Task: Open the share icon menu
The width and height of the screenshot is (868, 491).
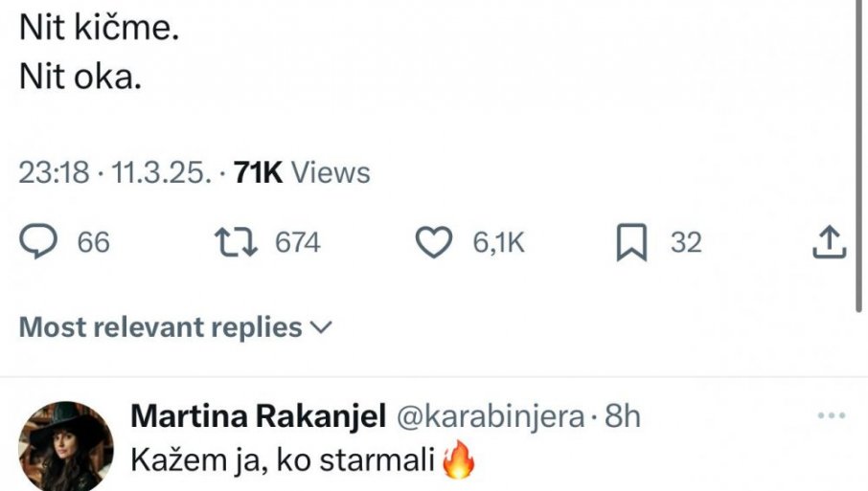Action: click(x=830, y=243)
